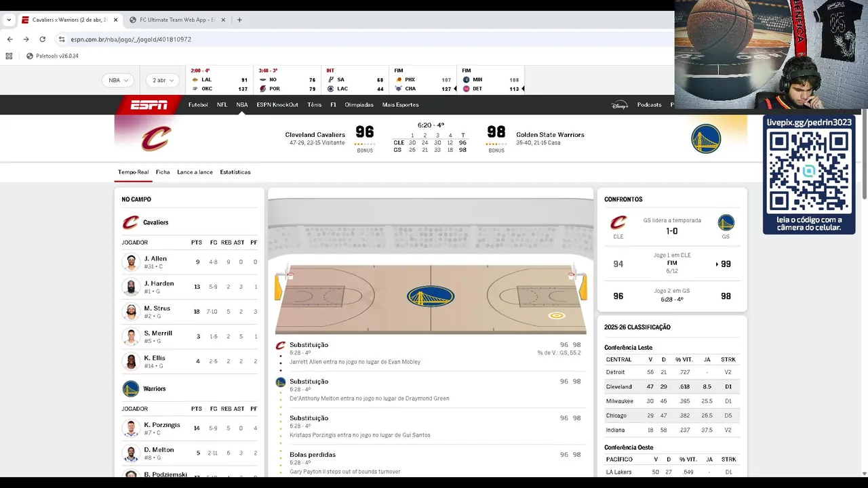Open K. Porzingis's player link

pos(162,425)
